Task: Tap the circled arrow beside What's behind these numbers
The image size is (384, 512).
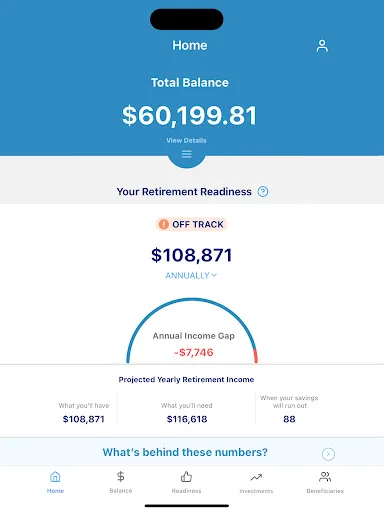Action: coord(328,454)
